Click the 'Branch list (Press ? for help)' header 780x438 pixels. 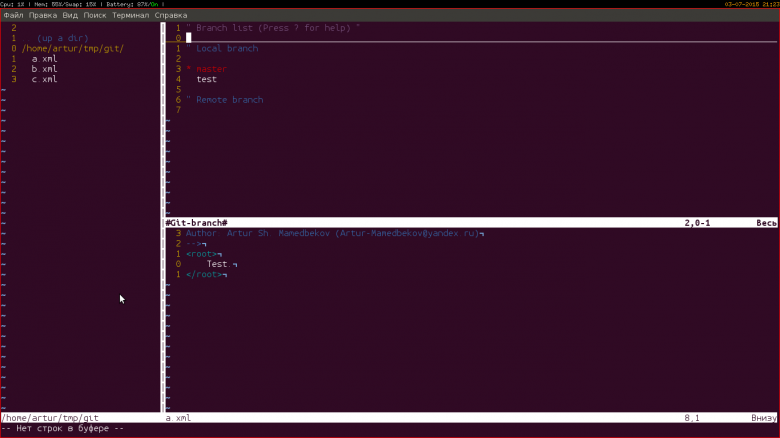coord(273,28)
